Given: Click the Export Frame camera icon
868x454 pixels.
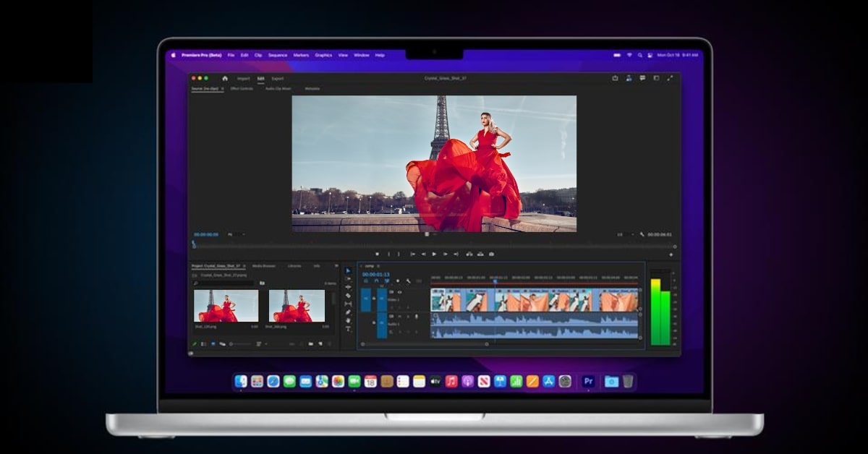Looking at the screenshot, I should [491, 254].
